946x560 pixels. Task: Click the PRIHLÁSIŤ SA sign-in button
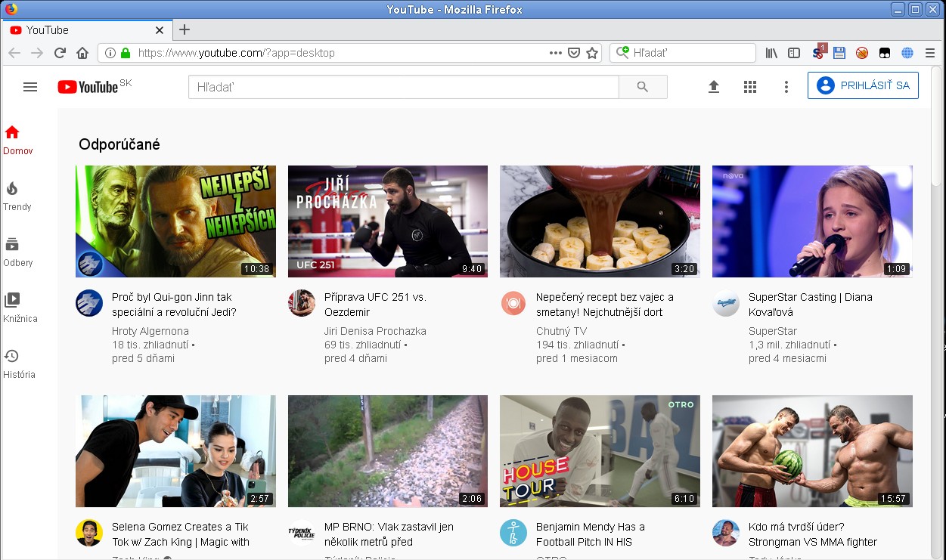863,85
